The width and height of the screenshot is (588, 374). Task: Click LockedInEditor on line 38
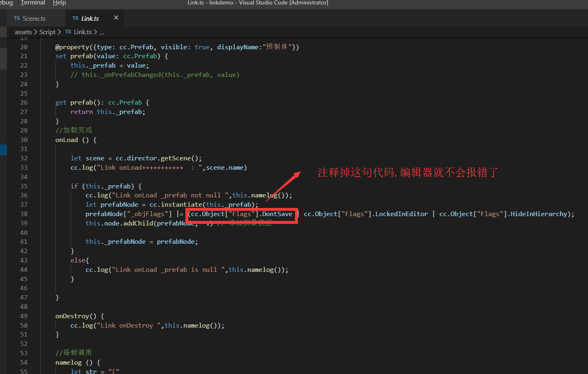pyautogui.click(x=401, y=214)
